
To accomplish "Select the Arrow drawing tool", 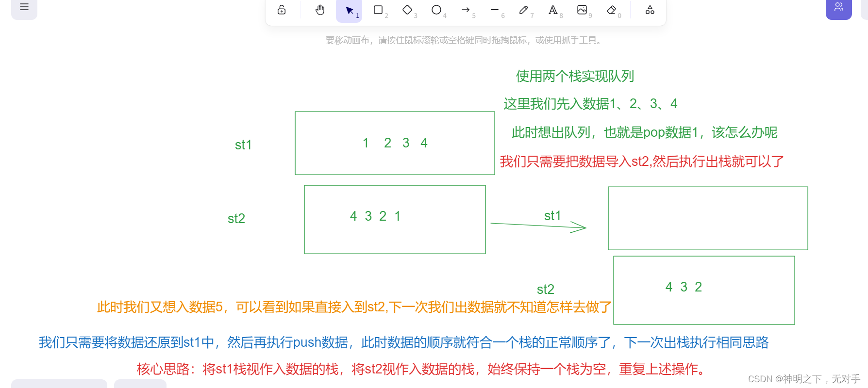I will 466,10.
